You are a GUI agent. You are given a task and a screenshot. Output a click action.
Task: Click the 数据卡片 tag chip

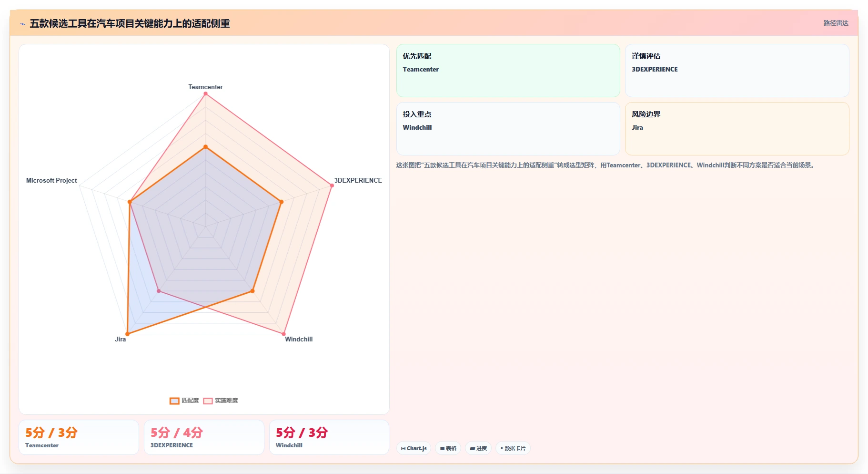click(513, 448)
